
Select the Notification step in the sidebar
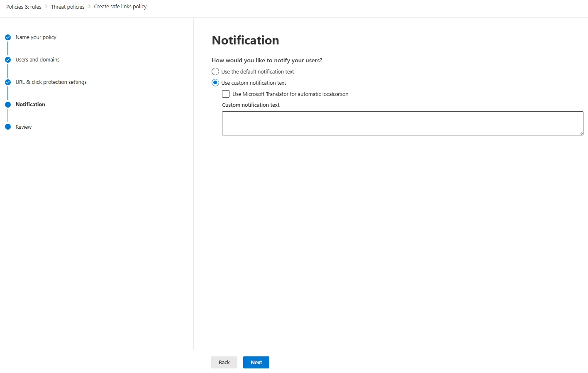coord(30,104)
